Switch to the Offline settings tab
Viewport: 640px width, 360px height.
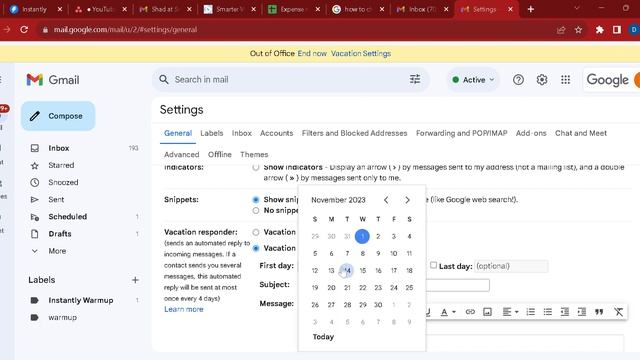(220, 155)
